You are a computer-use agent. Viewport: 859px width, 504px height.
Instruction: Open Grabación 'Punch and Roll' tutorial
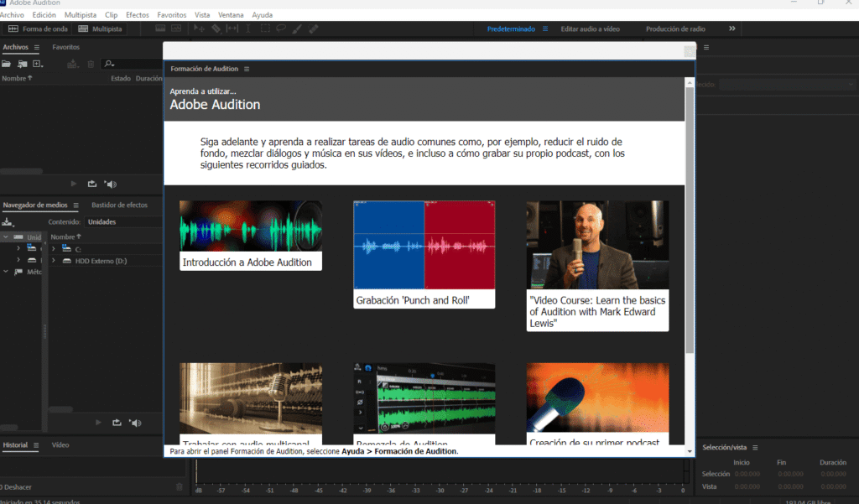pos(424,254)
